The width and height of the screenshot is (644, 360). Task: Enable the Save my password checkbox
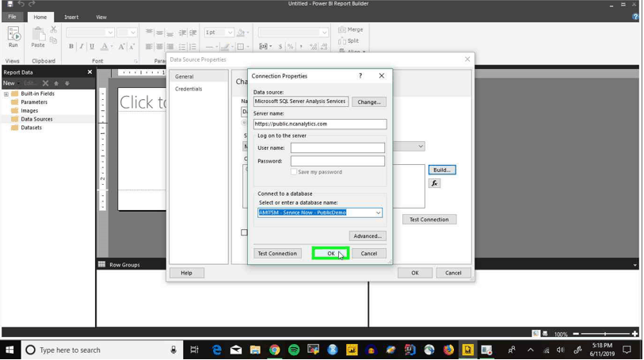(x=294, y=172)
